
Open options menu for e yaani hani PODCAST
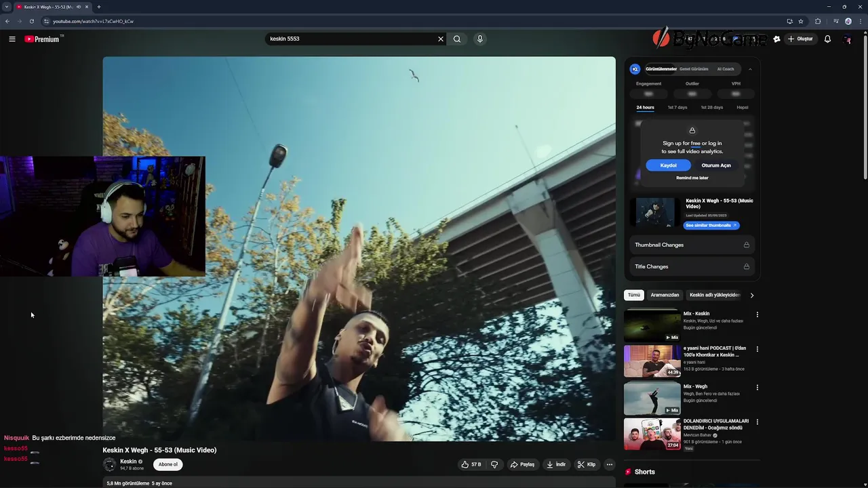point(757,349)
